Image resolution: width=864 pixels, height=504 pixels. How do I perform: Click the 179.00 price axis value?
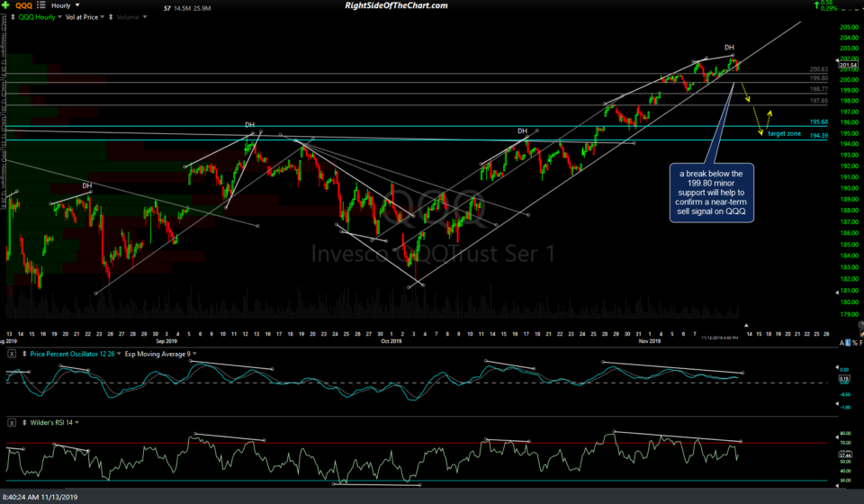point(849,314)
